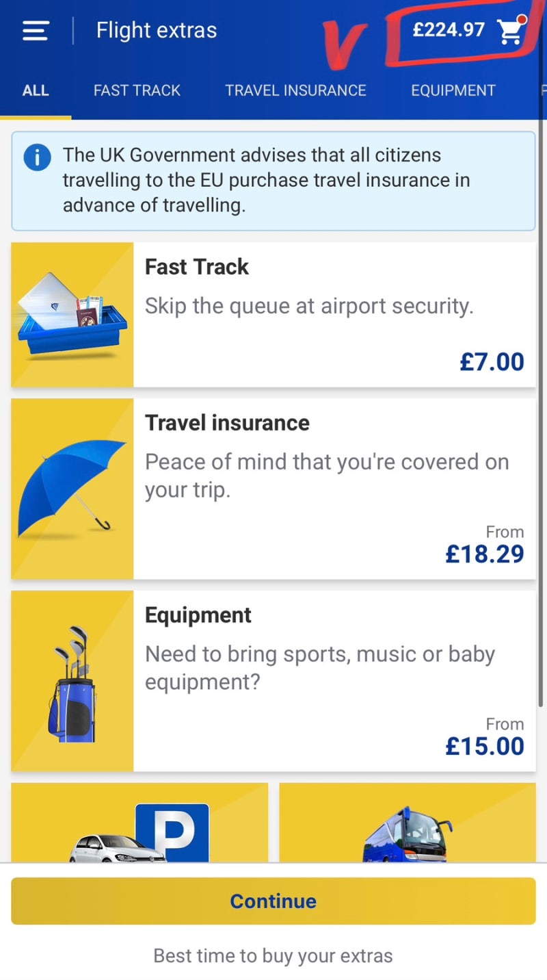This screenshot has width=547, height=980.
Task: Open the EQUIPMENT tab
Action: tap(453, 90)
